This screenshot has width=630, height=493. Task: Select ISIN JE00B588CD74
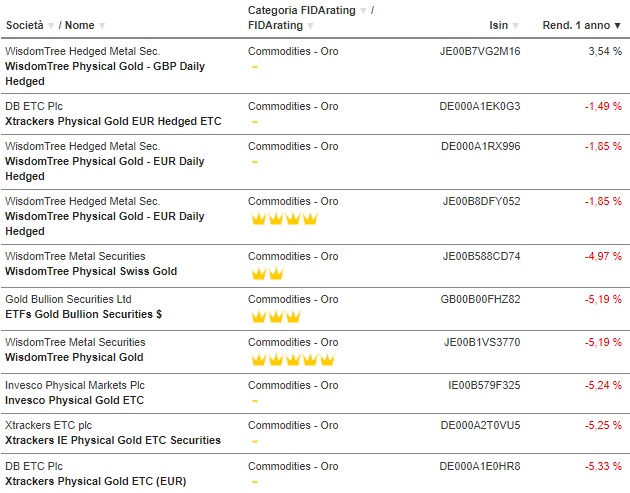[481, 256]
